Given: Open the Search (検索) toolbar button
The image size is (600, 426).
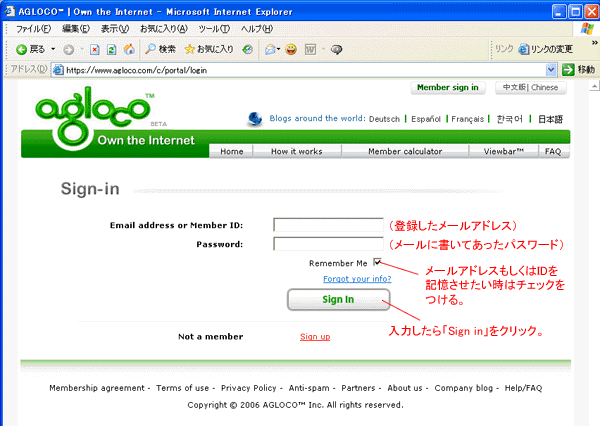Looking at the screenshot, I should pyautogui.click(x=160, y=49).
